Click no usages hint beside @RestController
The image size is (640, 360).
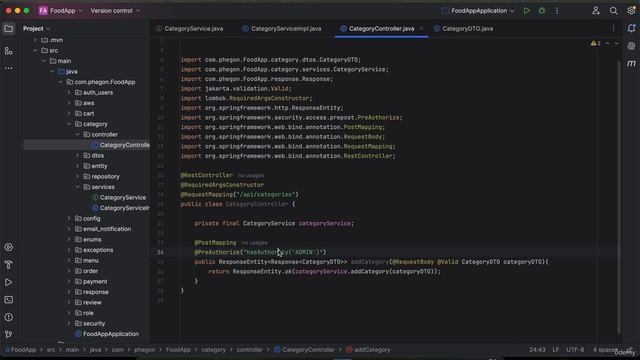251,176
